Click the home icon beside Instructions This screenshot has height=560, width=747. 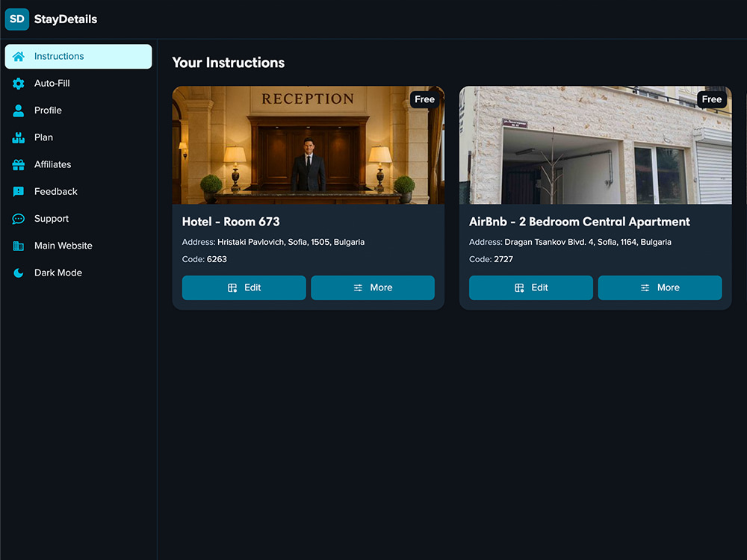point(19,56)
